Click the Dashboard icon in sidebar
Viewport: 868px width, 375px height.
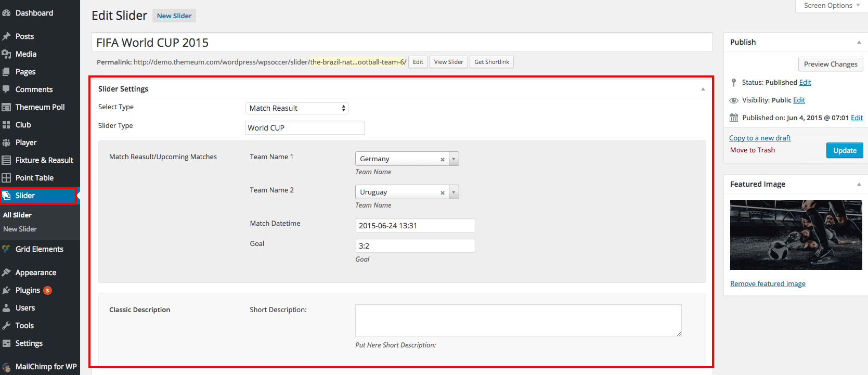(x=6, y=13)
